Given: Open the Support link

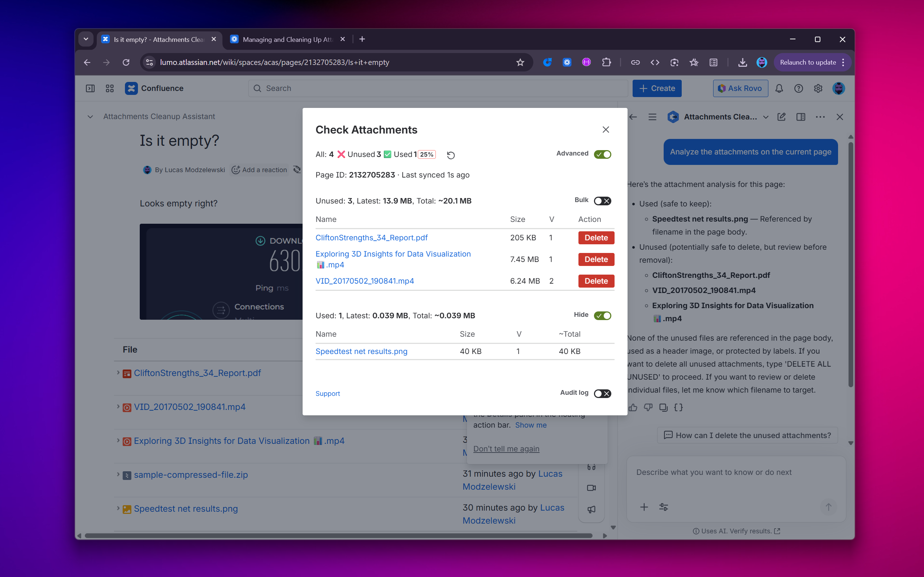Looking at the screenshot, I should tap(327, 393).
